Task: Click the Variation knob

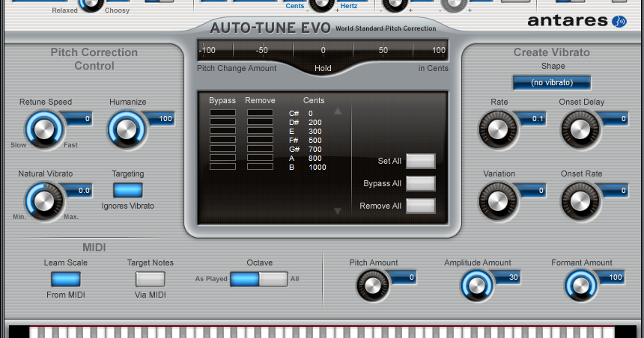Action: point(497,201)
